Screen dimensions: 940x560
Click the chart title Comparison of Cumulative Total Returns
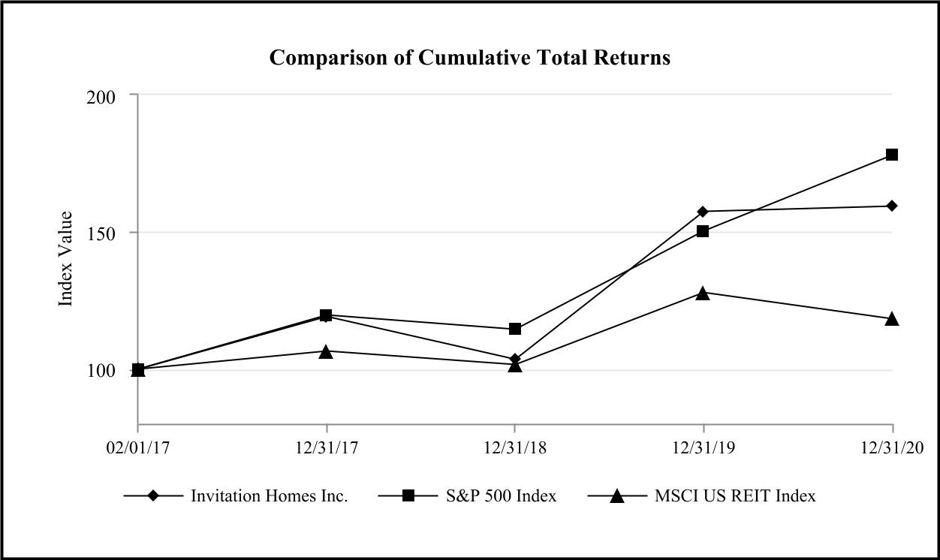point(470,58)
